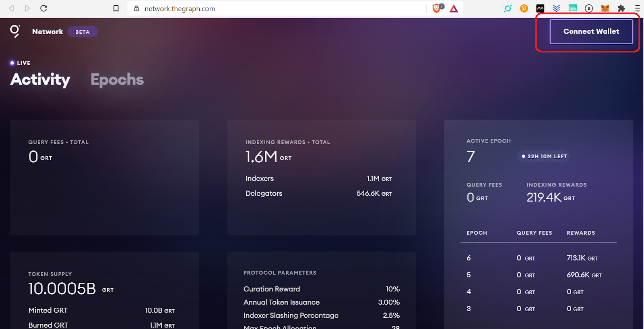The image size is (644, 329).
Task: Click The Graph logo icon
Action: (x=15, y=31)
